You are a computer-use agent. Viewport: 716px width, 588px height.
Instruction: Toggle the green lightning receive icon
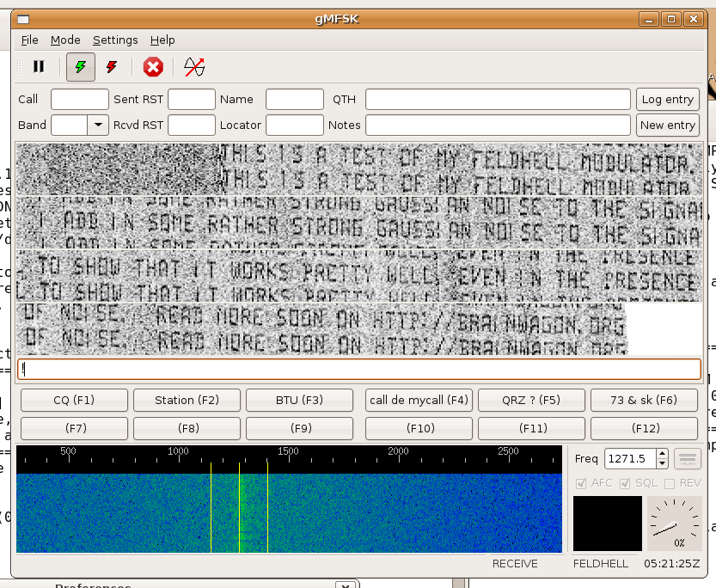tap(81, 67)
